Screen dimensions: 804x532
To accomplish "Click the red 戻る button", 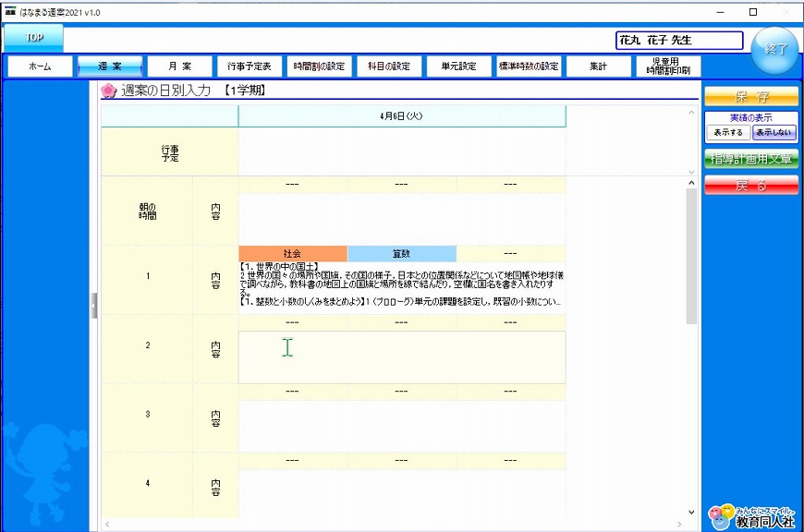I will (751, 186).
